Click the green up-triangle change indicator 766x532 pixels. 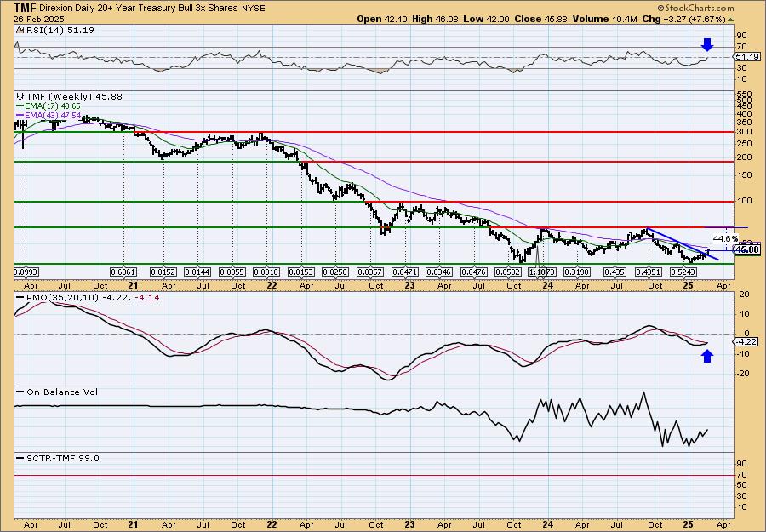tap(731, 20)
